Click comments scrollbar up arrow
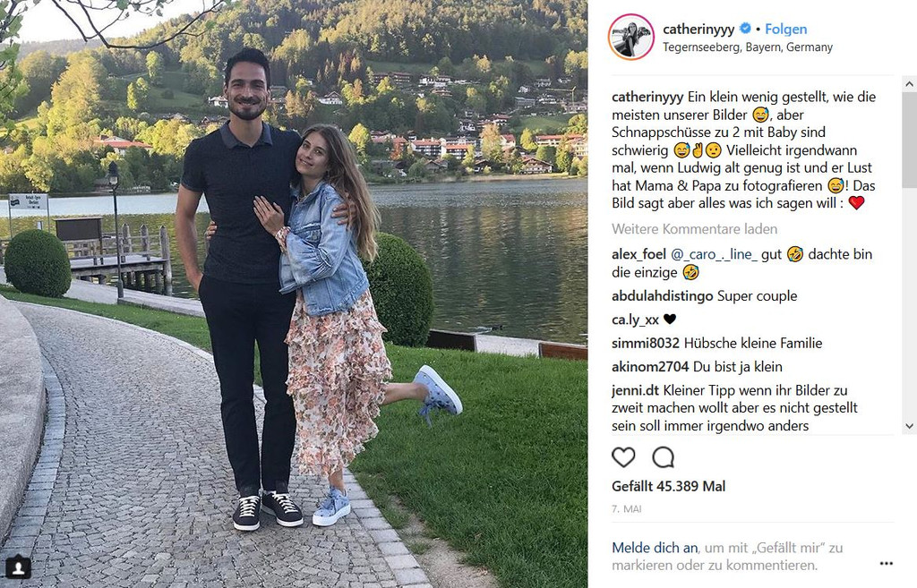 pos(910,84)
